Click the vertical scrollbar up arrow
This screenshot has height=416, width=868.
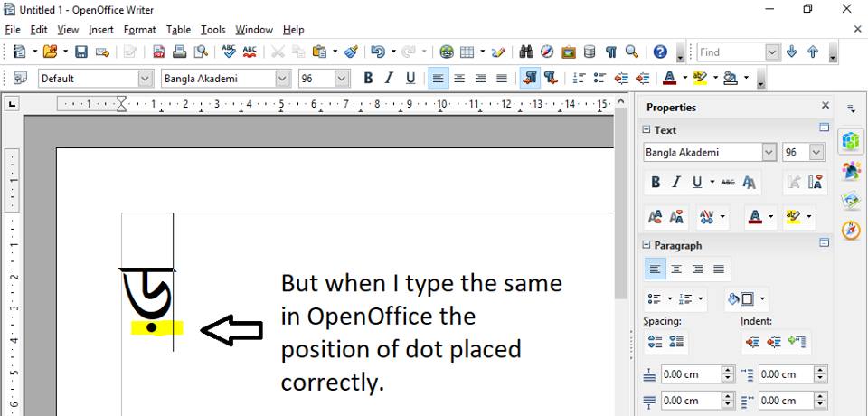[x=620, y=101]
